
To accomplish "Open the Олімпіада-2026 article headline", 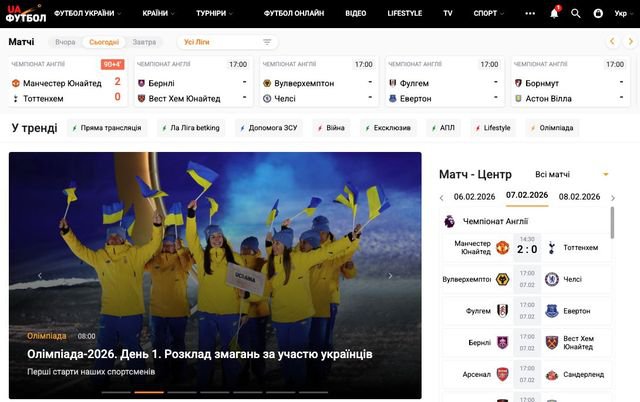I will coord(200,354).
